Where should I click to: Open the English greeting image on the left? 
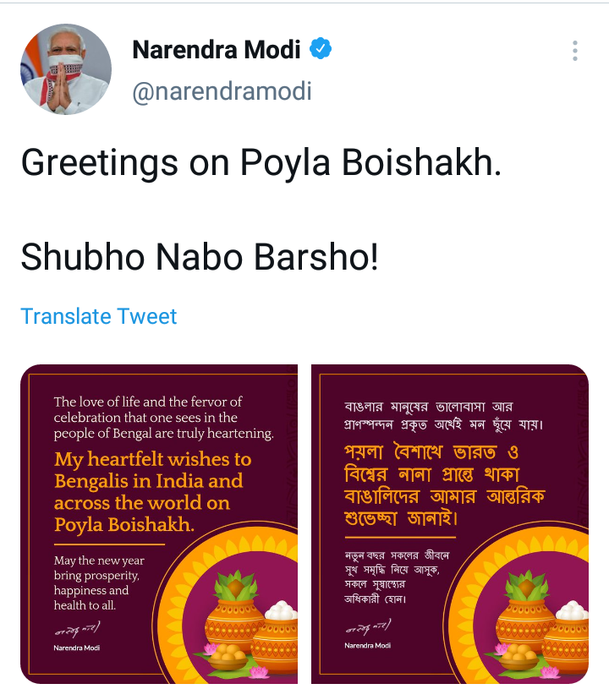coord(159,523)
